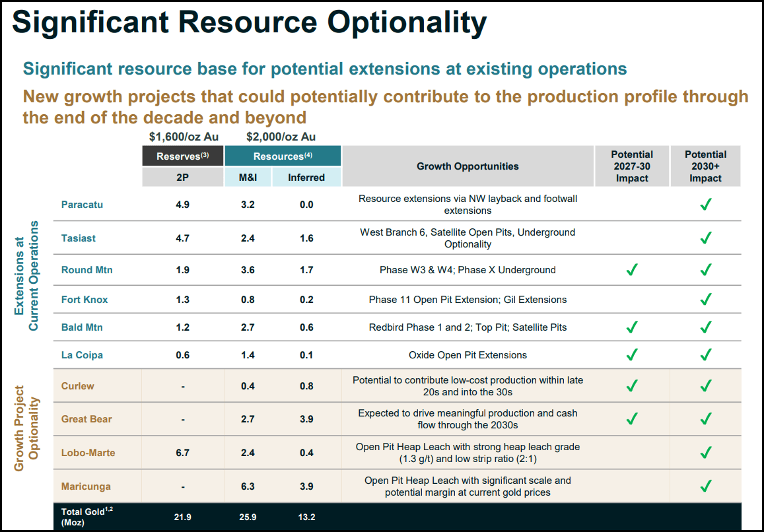The image size is (764, 532).
Task: Click the Curlew 2030+ Impact checkmark
Action: tap(705, 386)
